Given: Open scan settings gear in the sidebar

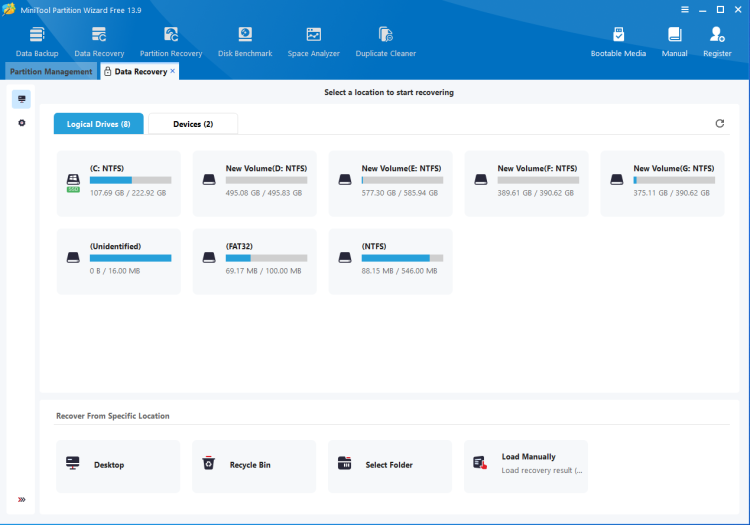Looking at the screenshot, I should 22,123.
